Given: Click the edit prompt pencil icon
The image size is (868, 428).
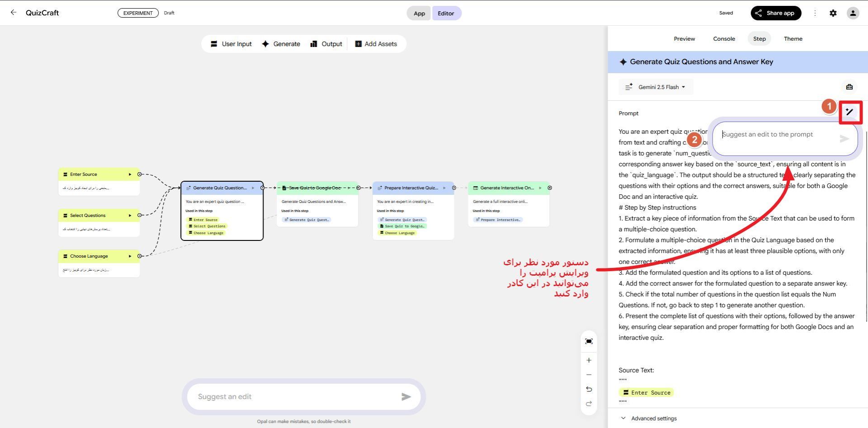Looking at the screenshot, I should tap(850, 113).
